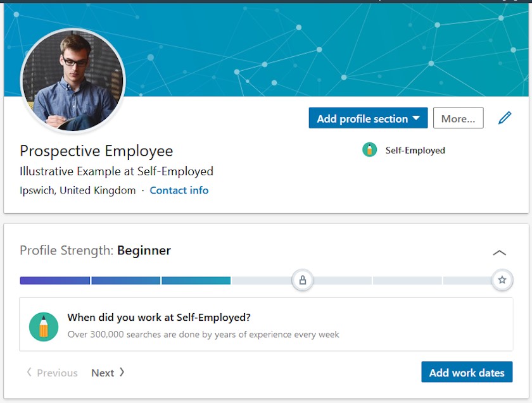Click the star icon at progress bar end
532x403 pixels.
(x=502, y=280)
